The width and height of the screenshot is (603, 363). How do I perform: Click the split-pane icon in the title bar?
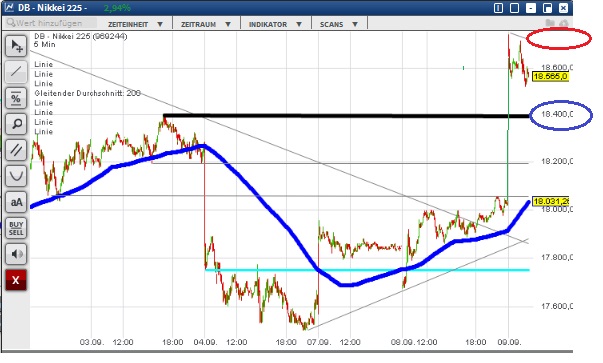pos(498,8)
